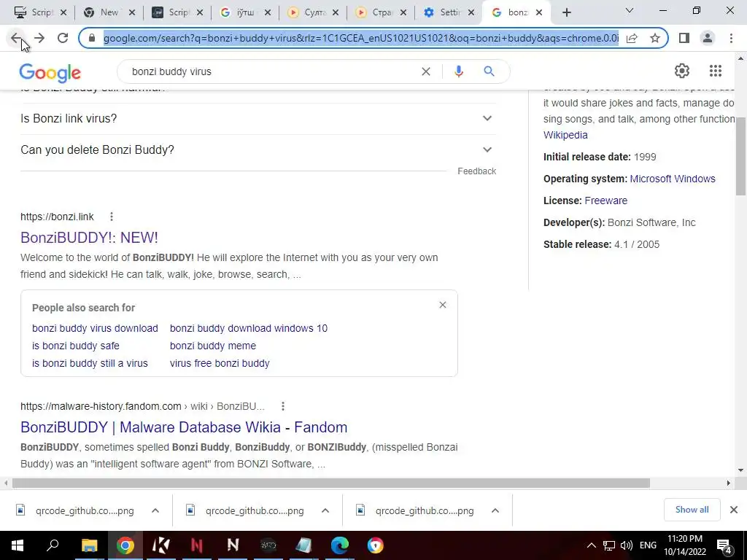
Task: Expand 'Can you delete Bonzi Buddy?' question
Action: tap(258, 150)
